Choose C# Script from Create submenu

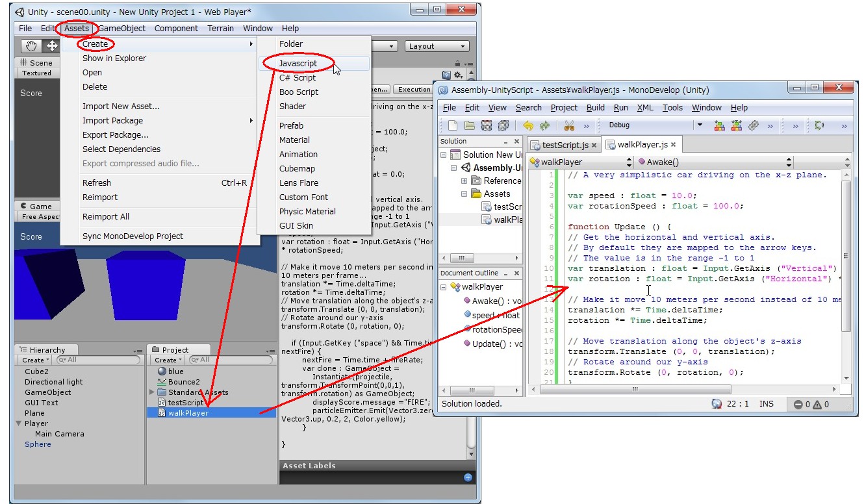tap(297, 77)
